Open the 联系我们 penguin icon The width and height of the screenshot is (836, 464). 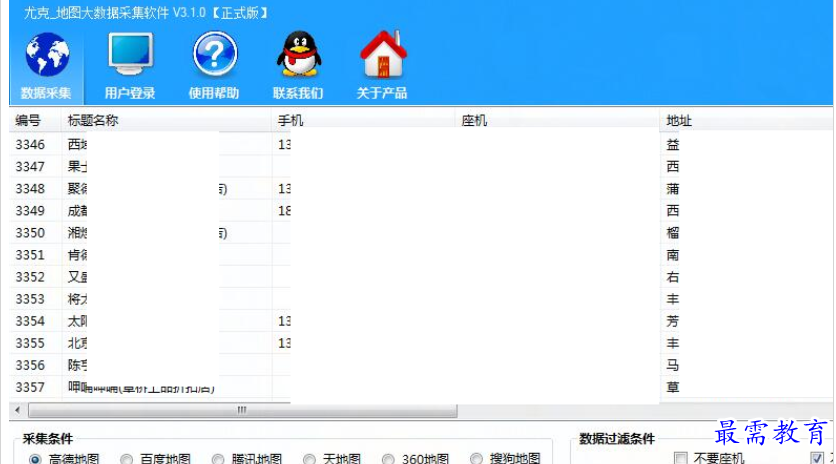pos(299,54)
